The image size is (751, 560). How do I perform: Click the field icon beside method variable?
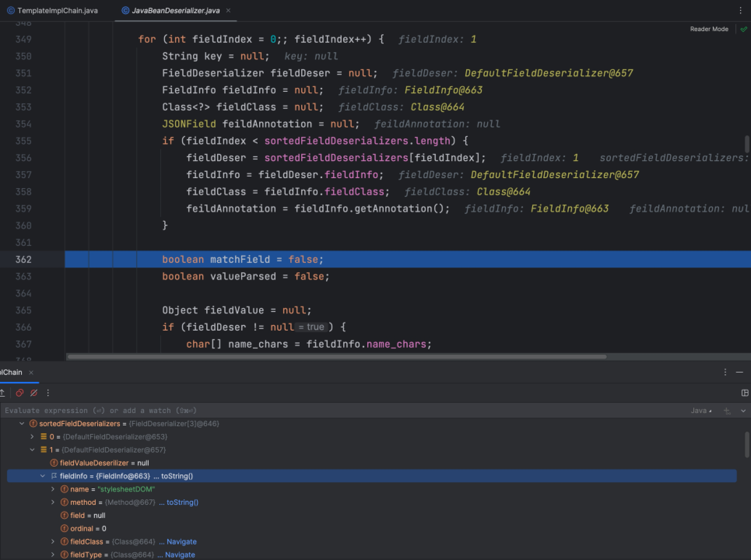click(64, 502)
